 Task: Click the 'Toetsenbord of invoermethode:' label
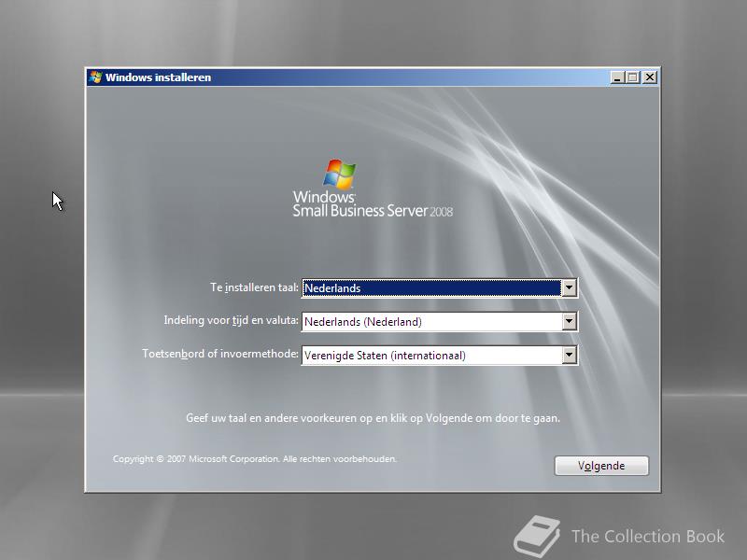click(220, 354)
